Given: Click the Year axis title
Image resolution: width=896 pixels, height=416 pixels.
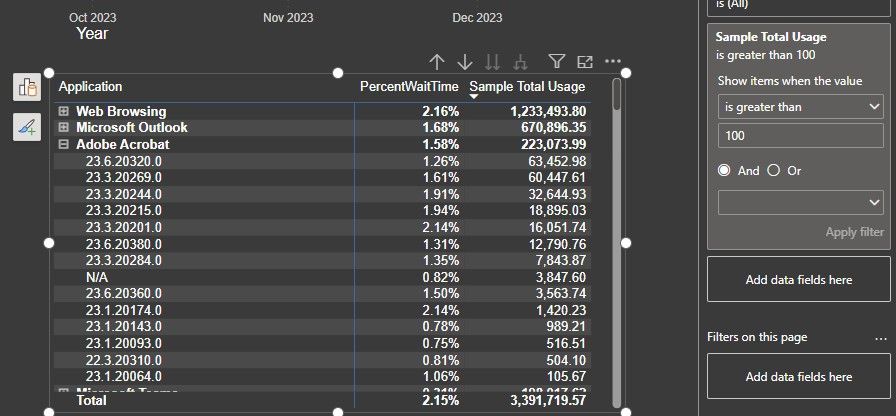Looking at the screenshot, I should [x=92, y=34].
